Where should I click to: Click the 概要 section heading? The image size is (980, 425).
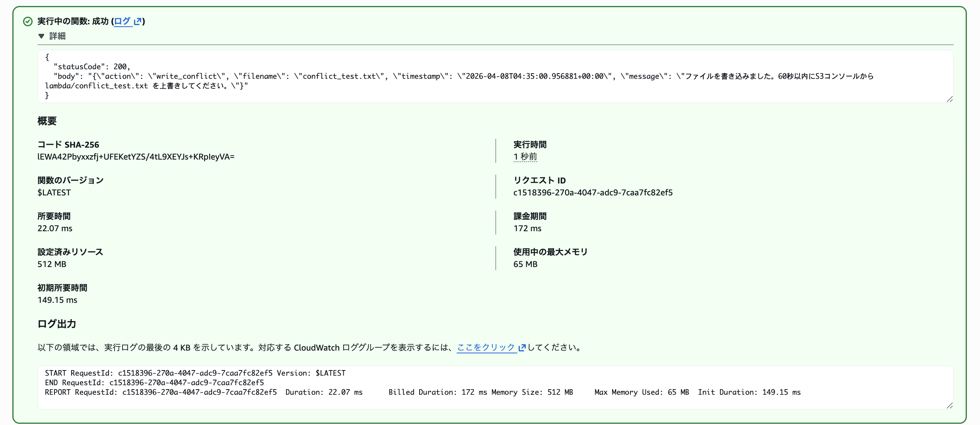[47, 121]
